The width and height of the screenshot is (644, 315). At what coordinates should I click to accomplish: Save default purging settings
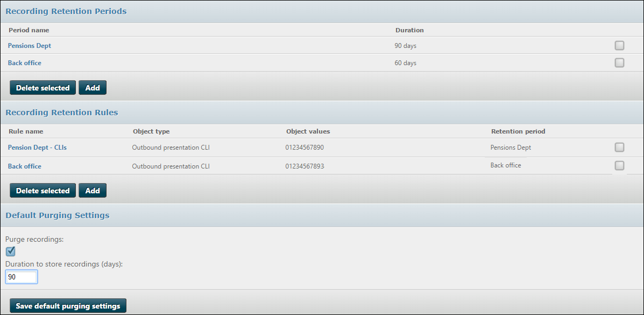coord(68,306)
